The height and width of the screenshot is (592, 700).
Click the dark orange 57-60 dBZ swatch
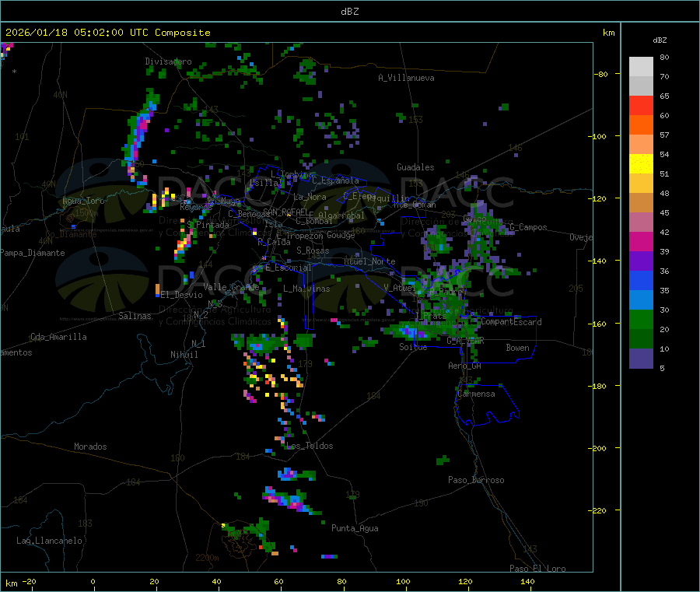(641, 125)
